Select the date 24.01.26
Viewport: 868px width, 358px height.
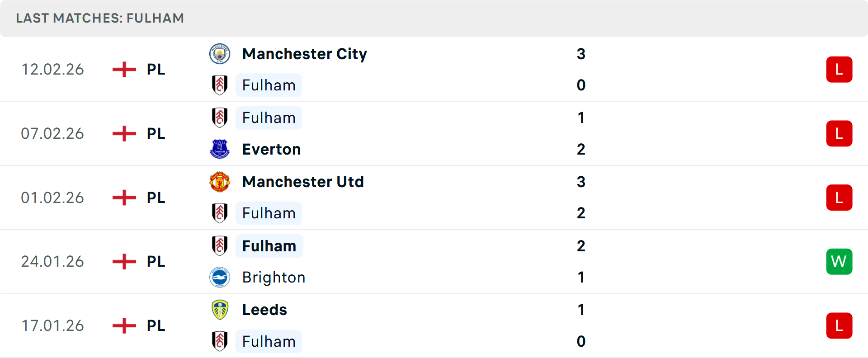pyautogui.click(x=52, y=261)
